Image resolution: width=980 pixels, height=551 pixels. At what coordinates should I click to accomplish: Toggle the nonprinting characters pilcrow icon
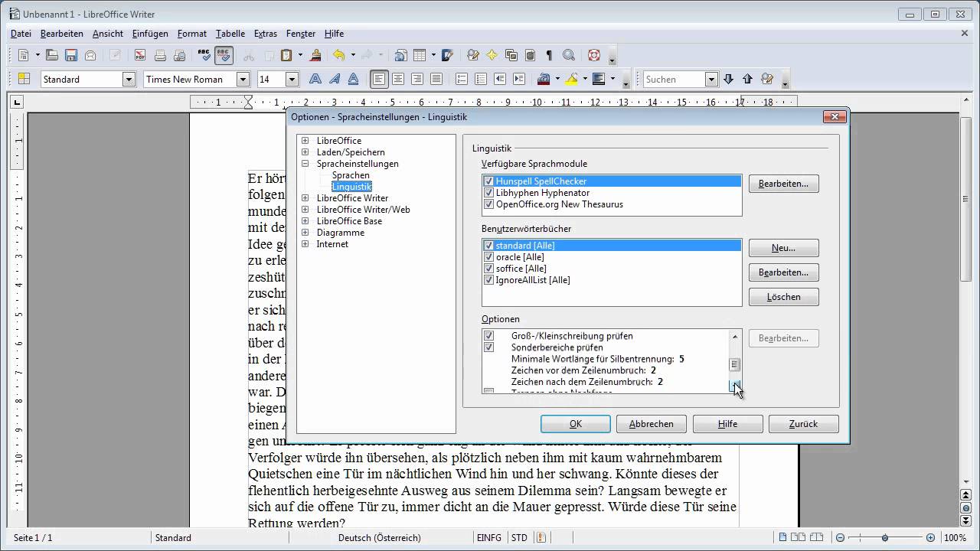tap(549, 55)
